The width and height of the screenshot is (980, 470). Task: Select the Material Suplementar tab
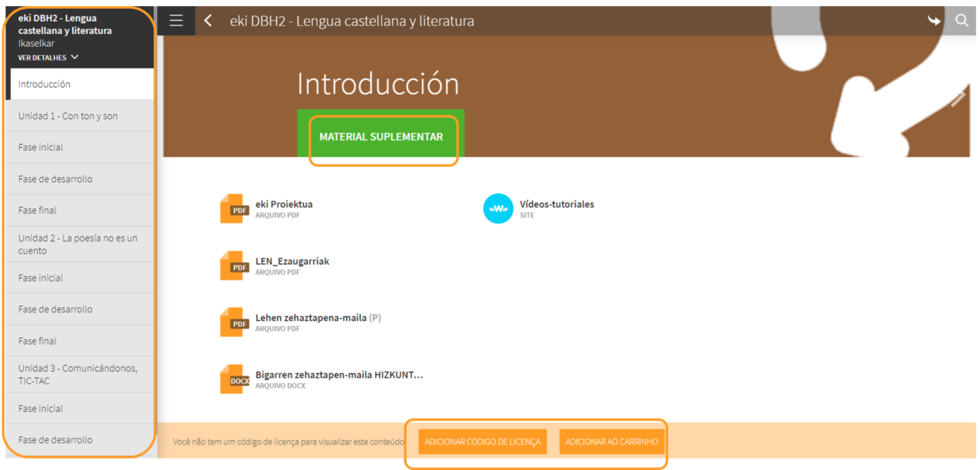coord(381,137)
